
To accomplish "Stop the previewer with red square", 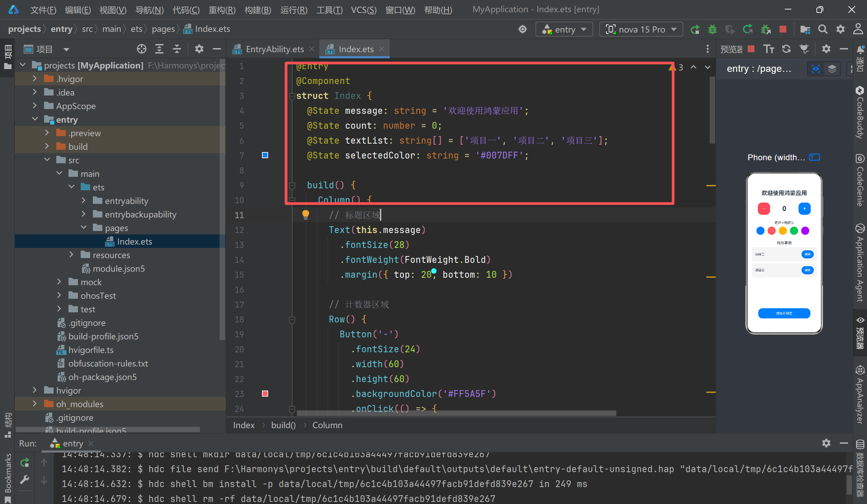I will coord(751,49).
